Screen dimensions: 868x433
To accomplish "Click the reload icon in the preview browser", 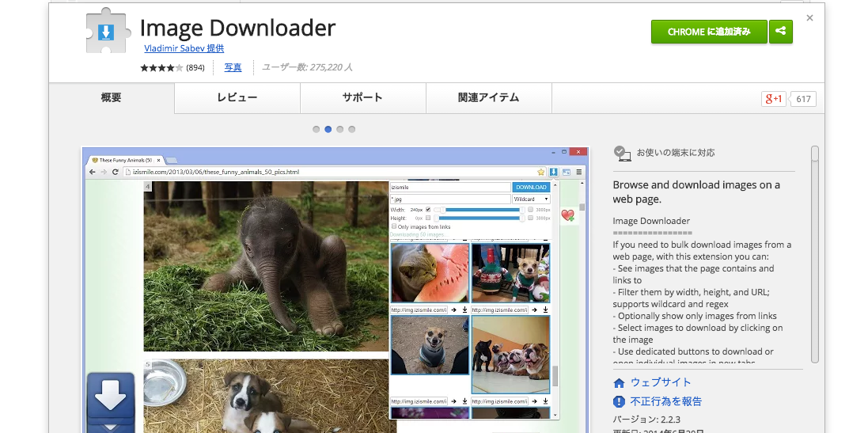I will 116,173.
